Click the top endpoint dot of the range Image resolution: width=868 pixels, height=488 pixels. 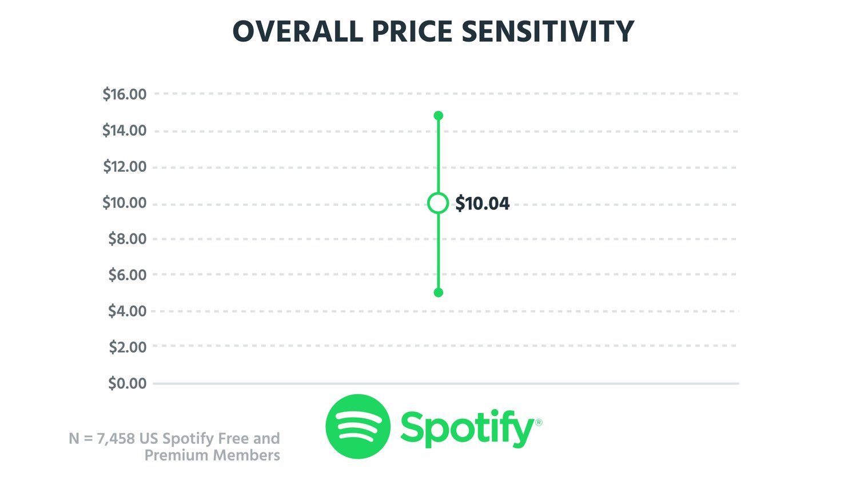[439, 116]
